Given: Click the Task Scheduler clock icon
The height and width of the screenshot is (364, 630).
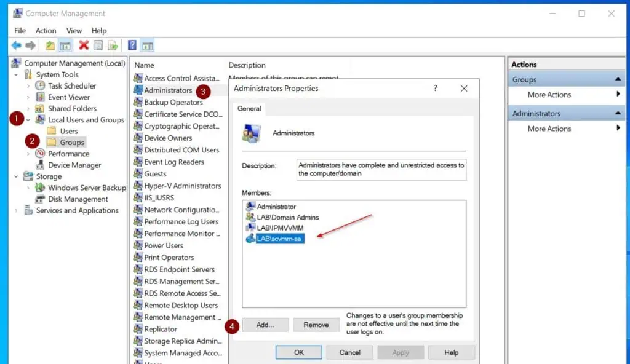Looking at the screenshot, I should click(x=40, y=85).
